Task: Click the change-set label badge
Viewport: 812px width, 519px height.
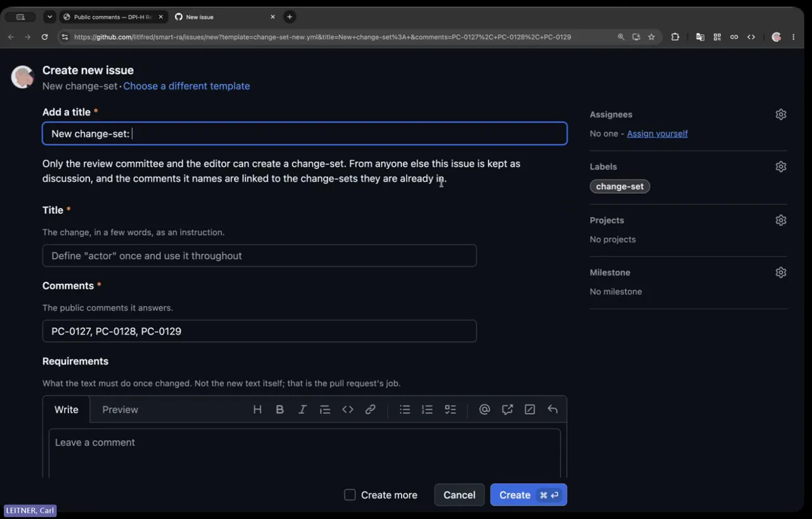Action: coord(620,187)
